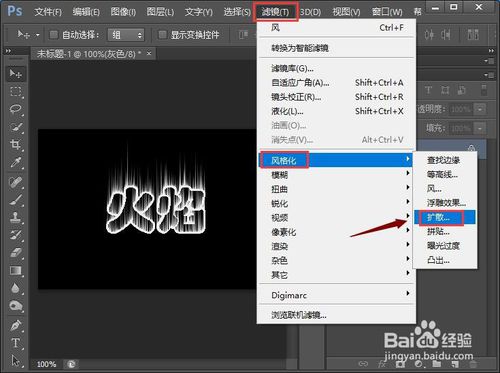Screen dimensions: 500x373
Task: Toggle the 显示变换控件 checkbox
Action: [x=162, y=34]
